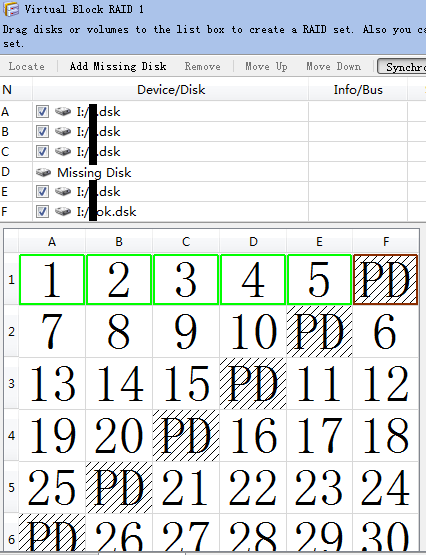Select the Missing Disk row D
The width and height of the screenshot is (426, 555).
click(212, 172)
